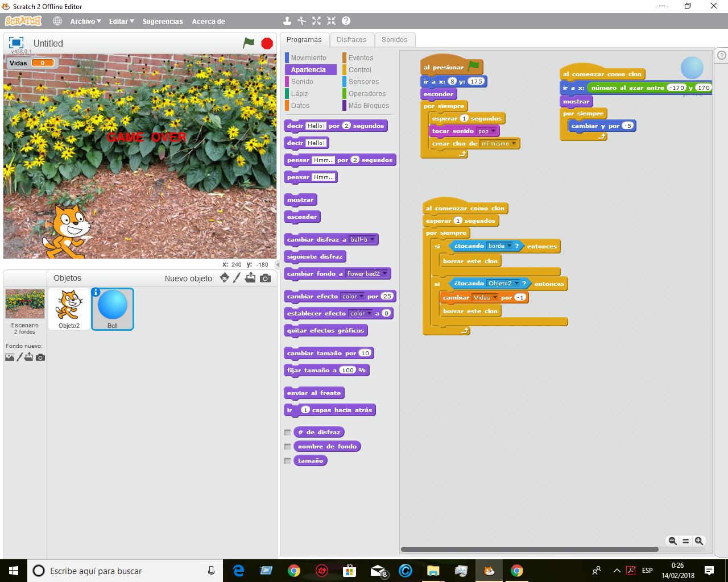Capture a new sprite with the camera icon
728x582 pixels.
point(264,278)
